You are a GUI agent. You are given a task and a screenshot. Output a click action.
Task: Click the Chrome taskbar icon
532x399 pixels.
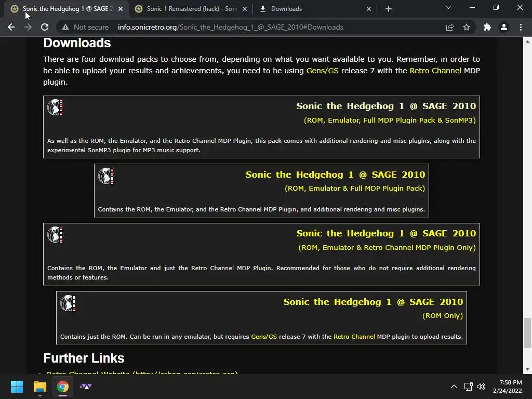pos(63,387)
